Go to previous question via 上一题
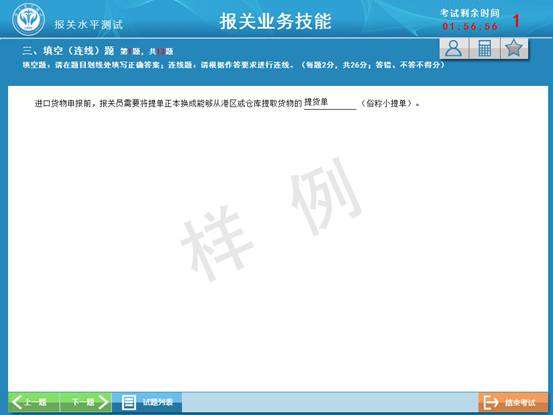This screenshot has width=553, height=415. coord(34,402)
